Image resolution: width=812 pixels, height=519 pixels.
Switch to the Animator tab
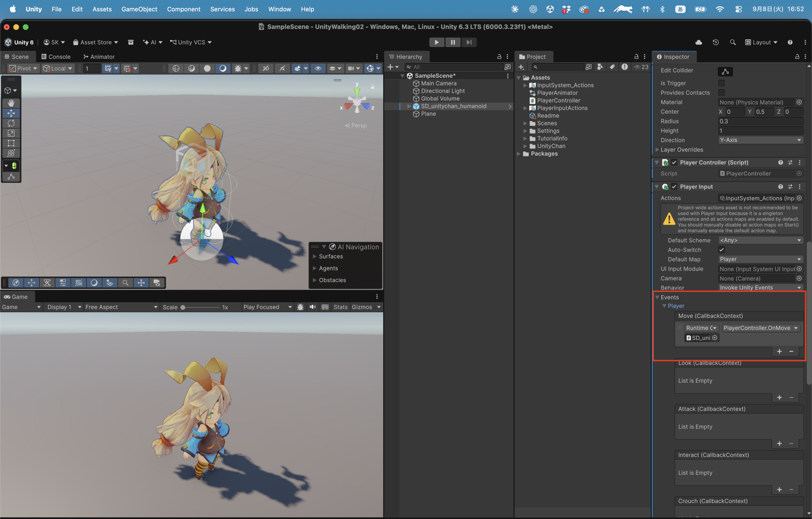tap(99, 57)
